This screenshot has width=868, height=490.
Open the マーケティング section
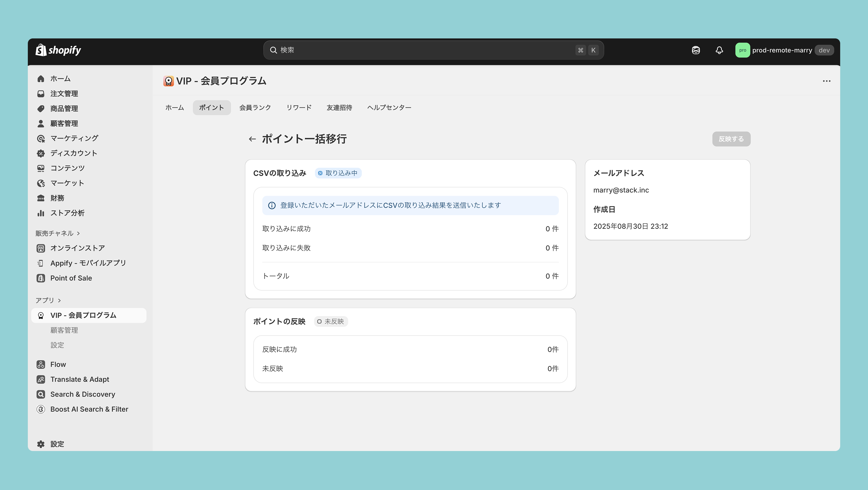pyautogui.click(x=74, y=138)
